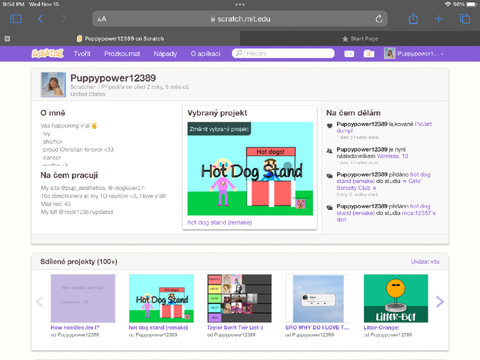Close the Puppypower12389 on Scratch tab
Screen dimensions: 480x360
7,39
